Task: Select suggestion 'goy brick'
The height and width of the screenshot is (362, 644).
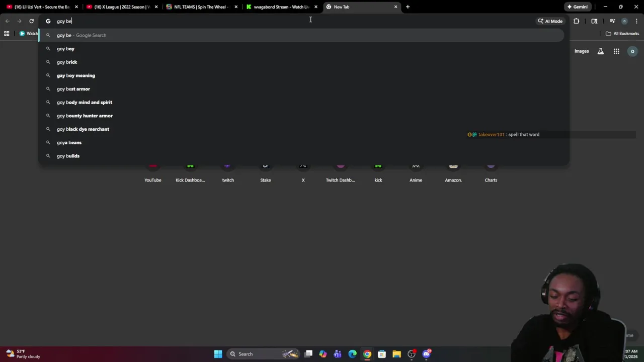Action: click(301, 62)
